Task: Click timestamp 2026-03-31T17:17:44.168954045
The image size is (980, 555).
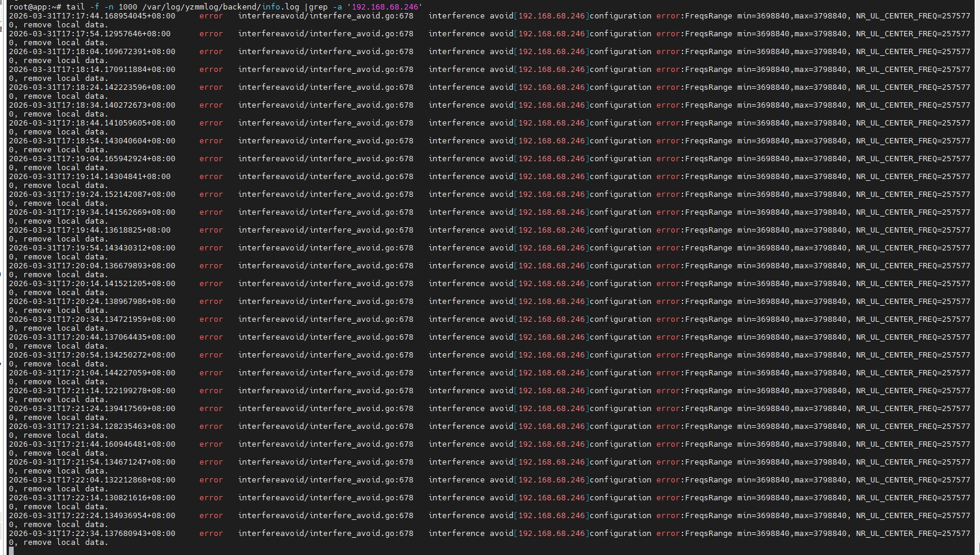Action: point(92,16)
